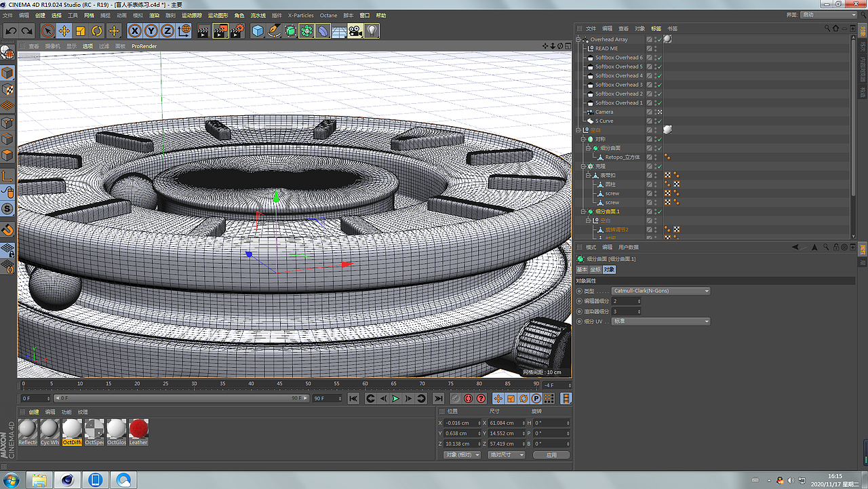The height and width of the screenshot is (489, 868).
Task: Add a Cube primitive object
Action: 258,31
